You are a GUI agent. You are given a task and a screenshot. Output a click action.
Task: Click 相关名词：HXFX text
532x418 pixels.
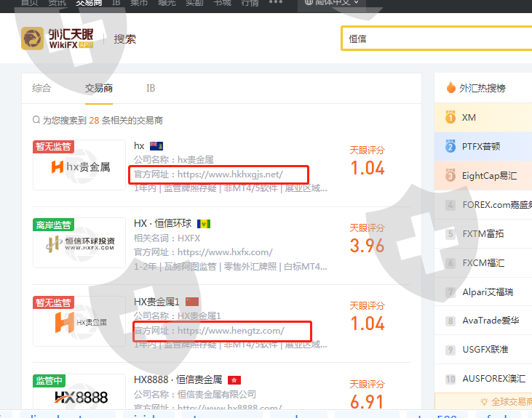(x=167, y=238)
